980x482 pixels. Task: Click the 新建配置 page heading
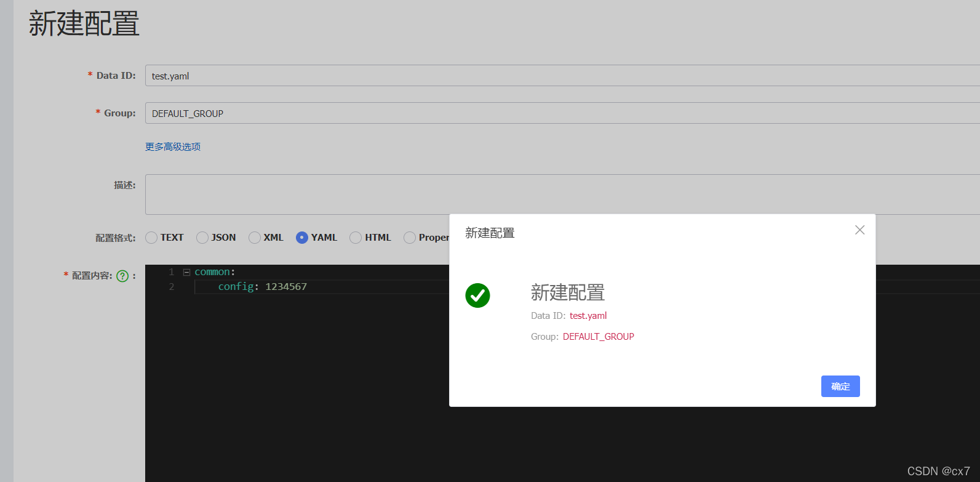[x=84, y=24]
